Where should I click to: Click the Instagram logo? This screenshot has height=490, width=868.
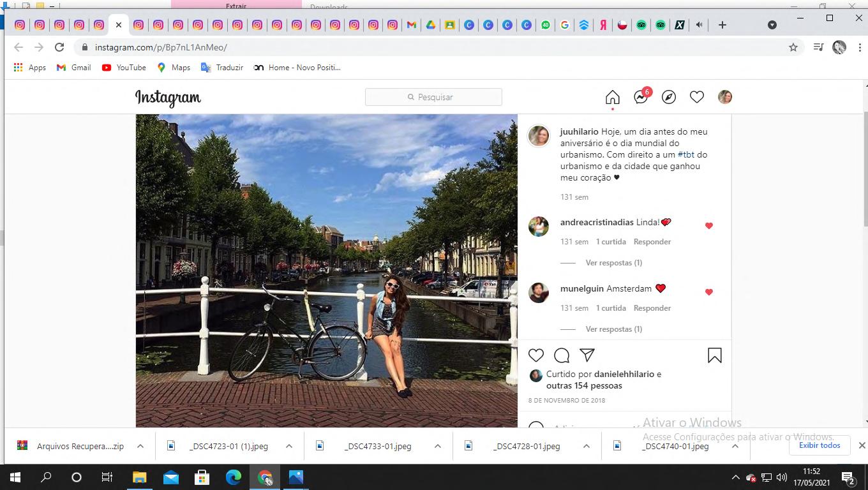[x=168, y=98]
